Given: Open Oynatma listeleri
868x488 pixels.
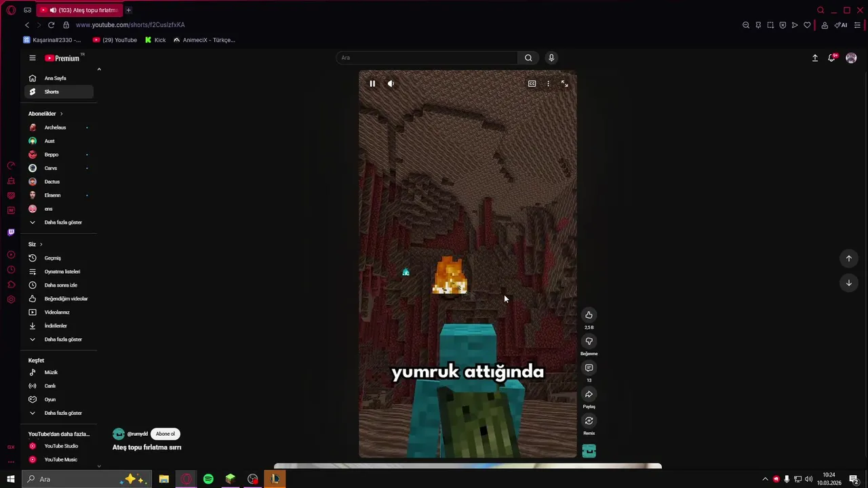Looking at the screenshot, I should [59, 272].
